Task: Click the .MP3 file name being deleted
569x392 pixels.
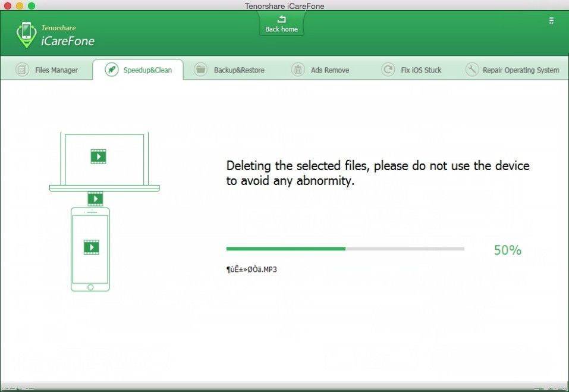Action: [252, 269]
